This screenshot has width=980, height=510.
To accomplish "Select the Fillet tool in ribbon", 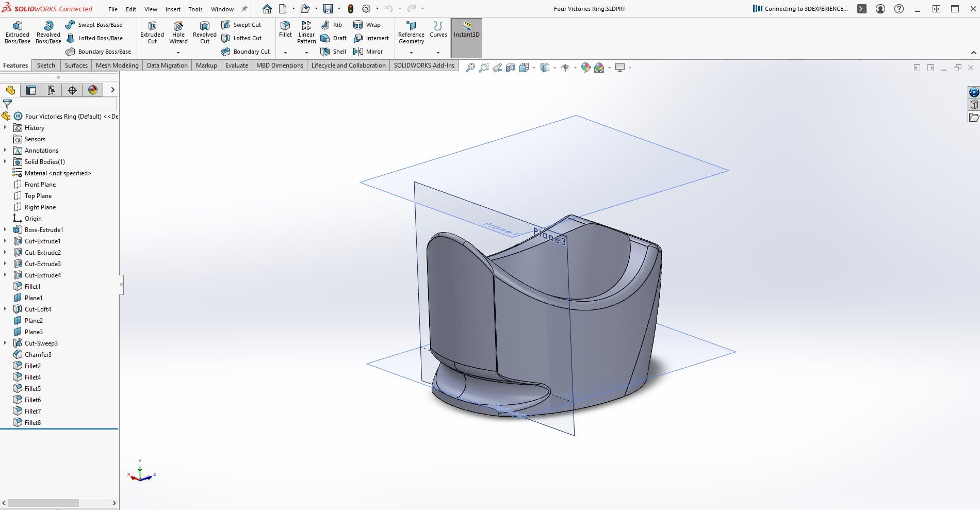I will [x=285, y=29].
